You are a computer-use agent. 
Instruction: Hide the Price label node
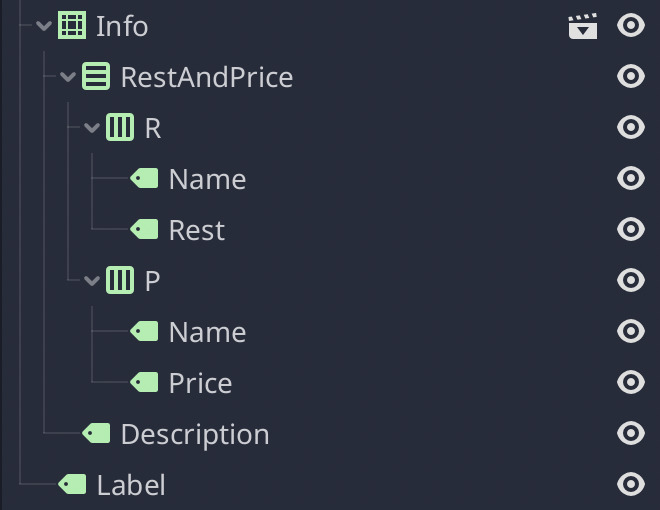point(631,382)
